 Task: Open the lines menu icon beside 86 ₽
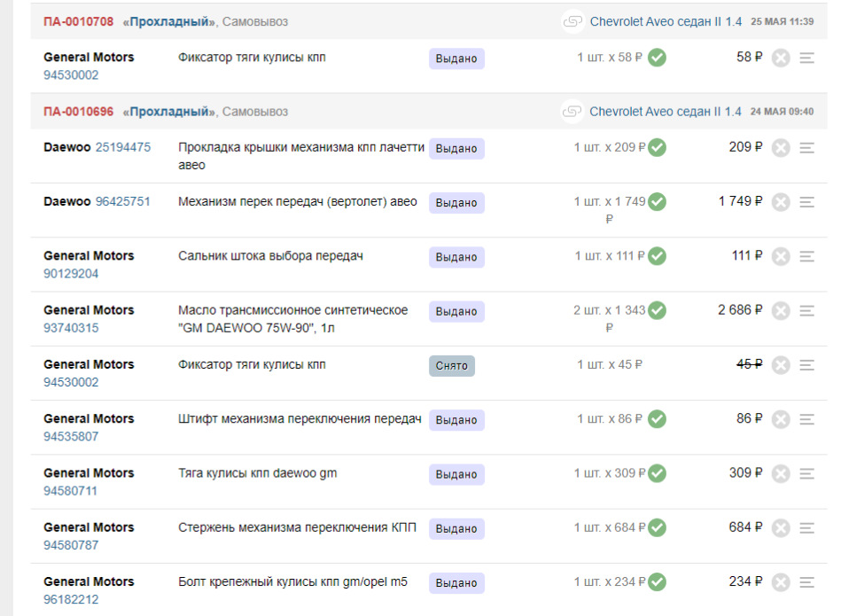click(x=806, y=419)
